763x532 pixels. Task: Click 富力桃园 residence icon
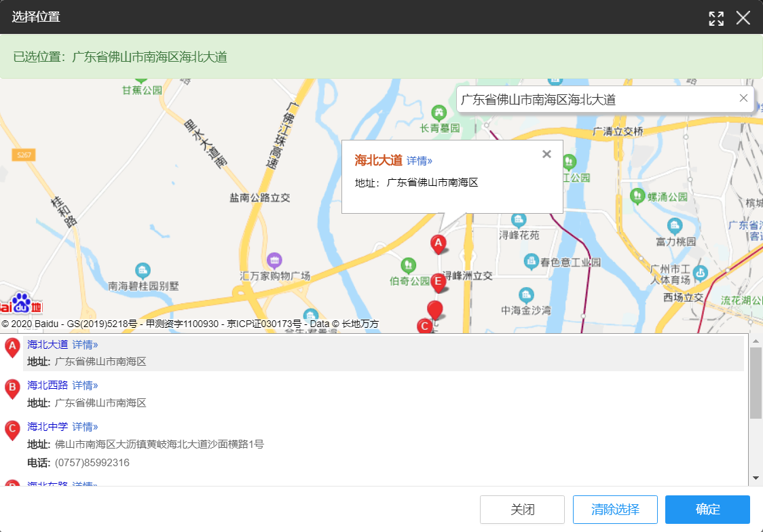pos(675,226)
